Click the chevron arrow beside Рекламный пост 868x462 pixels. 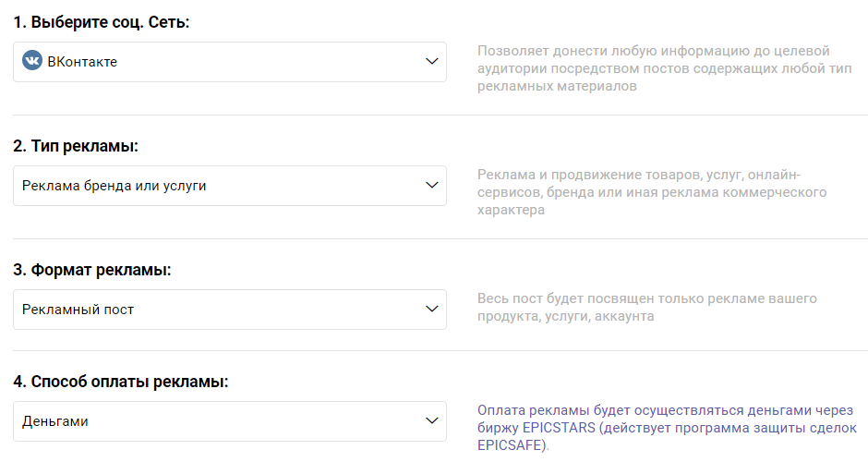(x=431, y=309)
